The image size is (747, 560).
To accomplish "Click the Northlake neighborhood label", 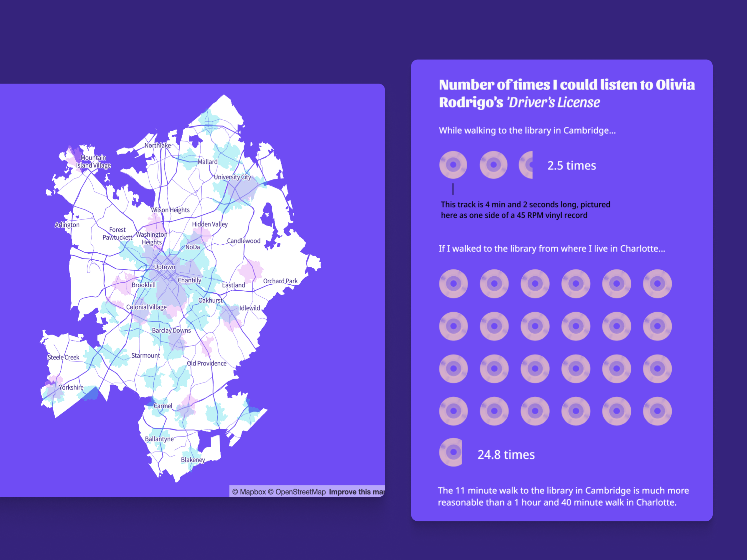I will click(x=157, y=145).
